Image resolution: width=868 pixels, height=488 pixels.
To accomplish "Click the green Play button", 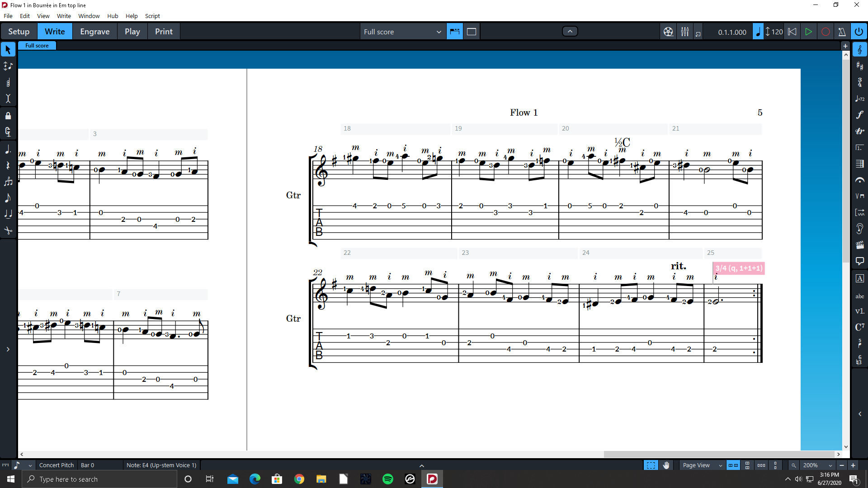I will pyautogui.click(x=808, y=32).
